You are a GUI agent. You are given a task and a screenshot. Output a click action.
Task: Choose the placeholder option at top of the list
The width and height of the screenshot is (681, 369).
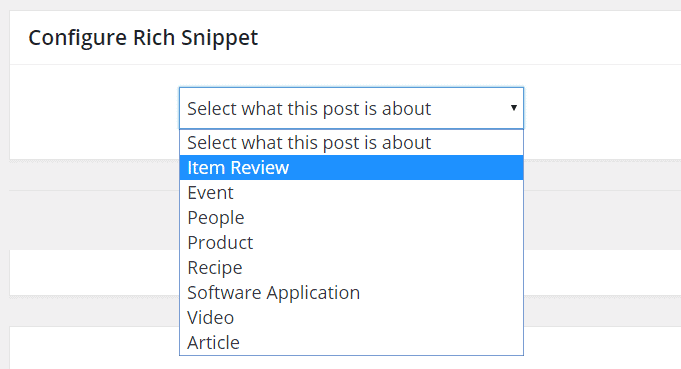(351, 142)
